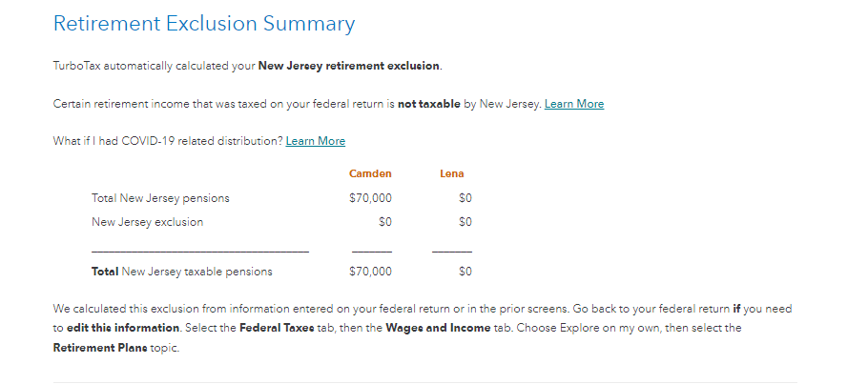868x384 pixels.
Task: Click the Retirement Exclusion Summary heading
Action: 204,24
